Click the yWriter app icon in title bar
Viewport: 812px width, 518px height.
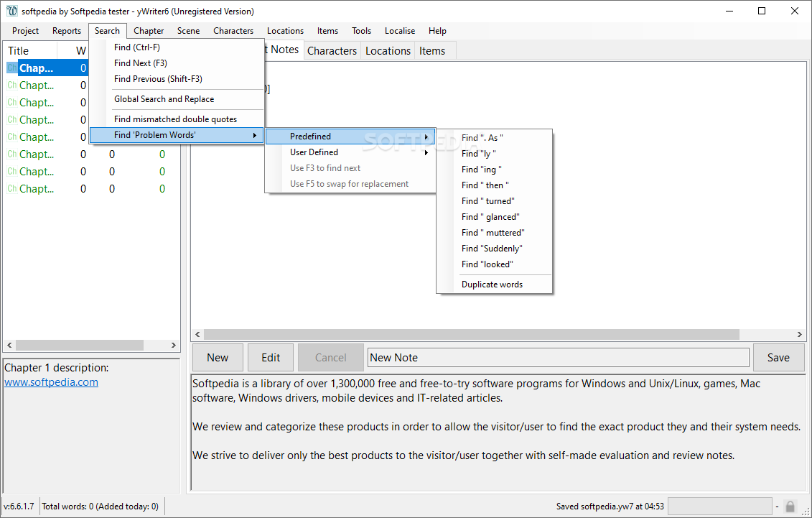11,11
